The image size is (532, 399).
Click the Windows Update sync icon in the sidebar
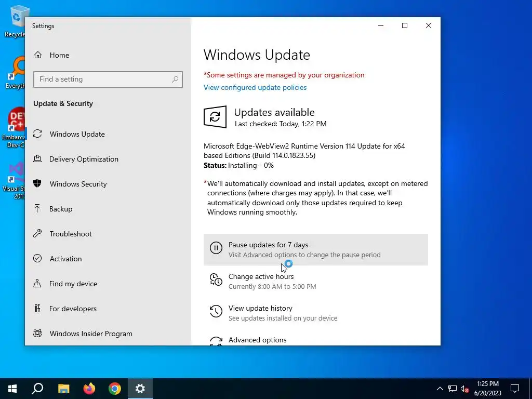click(x=37, y=134)
